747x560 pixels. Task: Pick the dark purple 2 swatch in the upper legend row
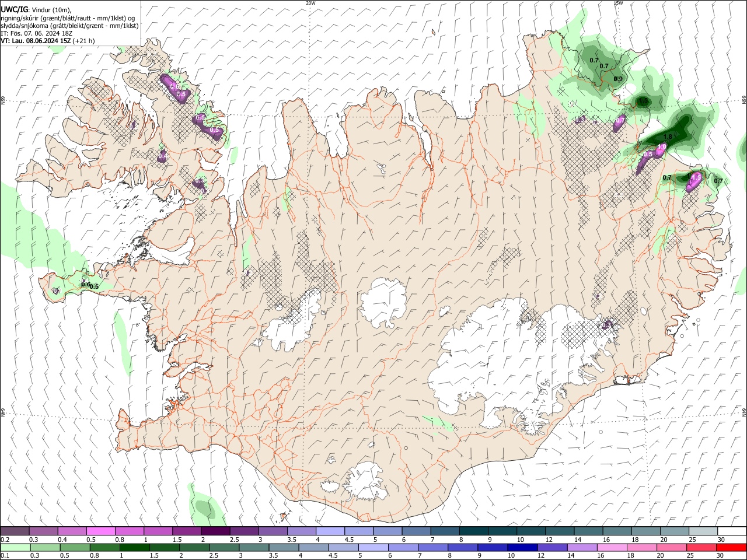tap(215, 531)
